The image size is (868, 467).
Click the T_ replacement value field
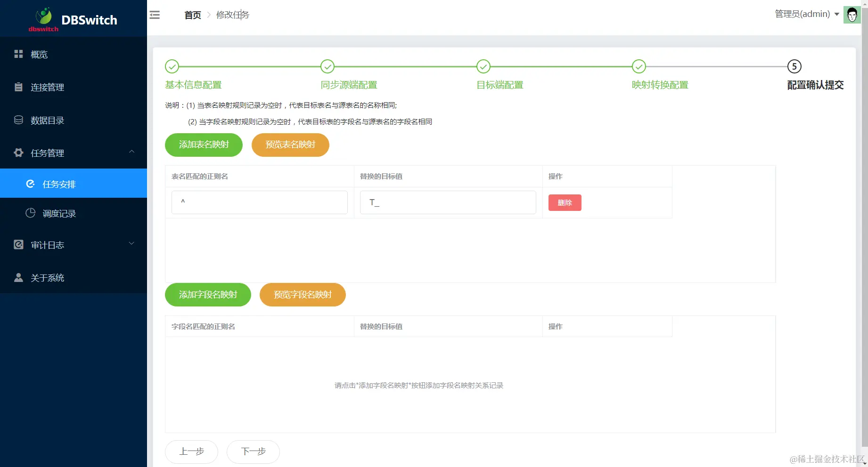click(447, 202)
